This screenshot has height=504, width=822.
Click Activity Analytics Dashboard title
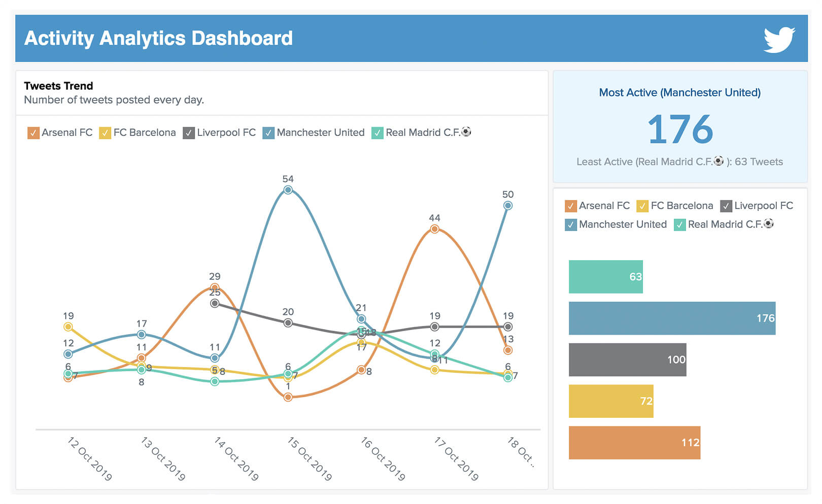[158, 39]
